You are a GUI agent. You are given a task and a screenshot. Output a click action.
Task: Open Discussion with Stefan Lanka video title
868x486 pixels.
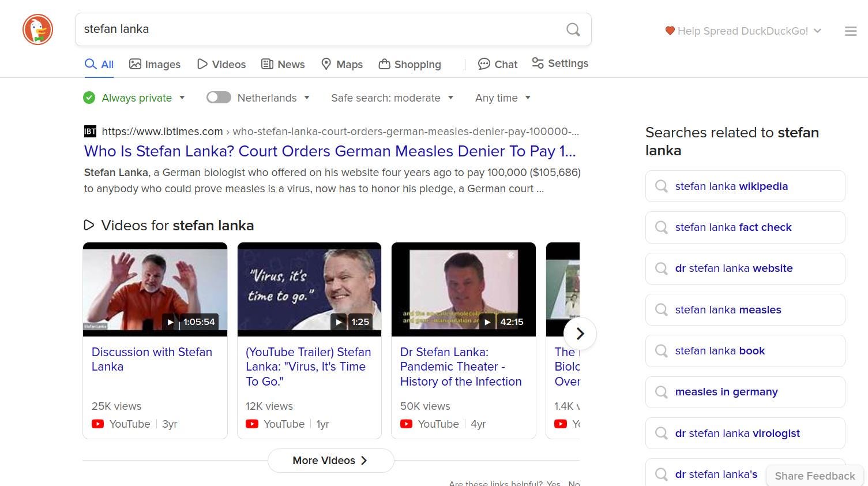(x=152, y=359)
